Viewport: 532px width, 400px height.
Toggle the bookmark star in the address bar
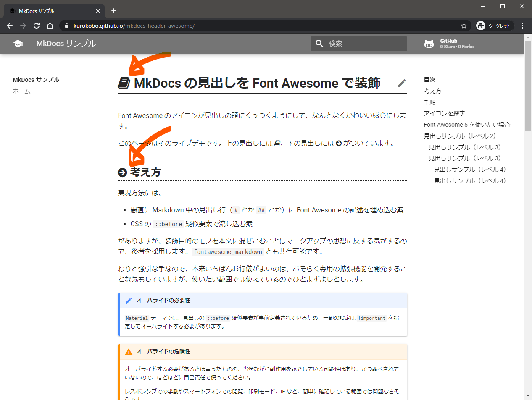coord(464,26)
